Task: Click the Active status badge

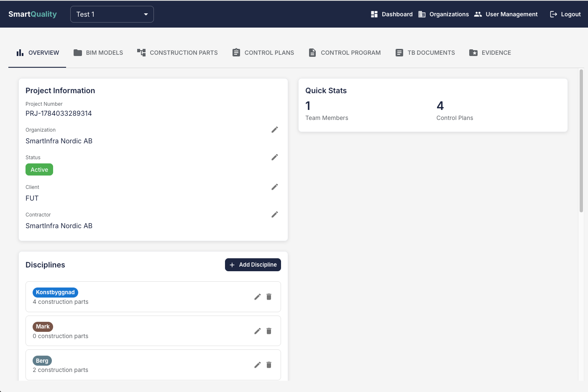Action: click(x=39, y=170)
